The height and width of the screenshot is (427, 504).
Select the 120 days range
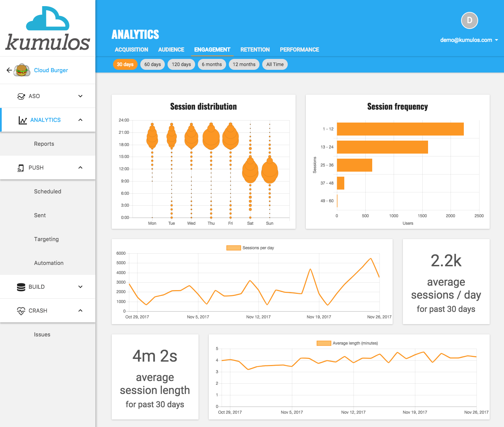click(181, 64)
